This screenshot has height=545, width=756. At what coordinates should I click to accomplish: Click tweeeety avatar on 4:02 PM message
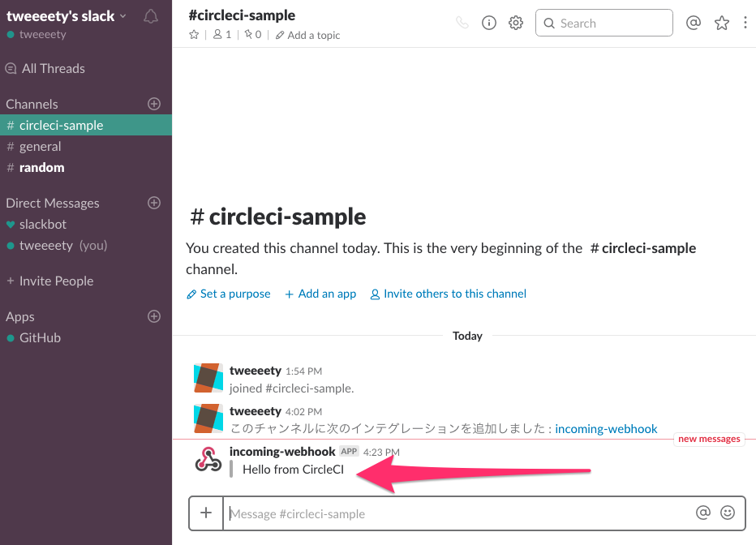tap(208, 418)
